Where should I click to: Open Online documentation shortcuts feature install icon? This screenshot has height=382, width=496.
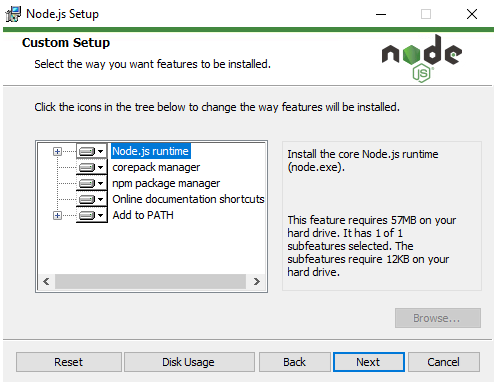pos(92,199)
